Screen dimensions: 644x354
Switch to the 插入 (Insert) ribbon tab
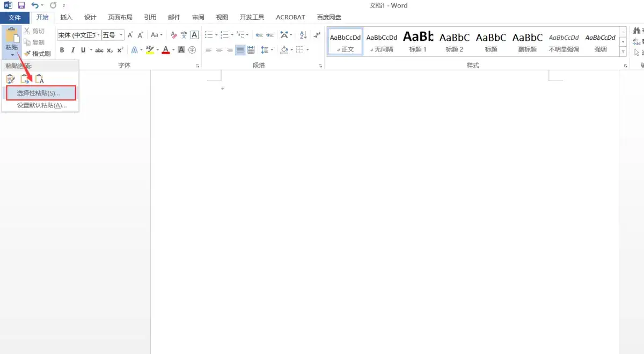tap(67, 17)
